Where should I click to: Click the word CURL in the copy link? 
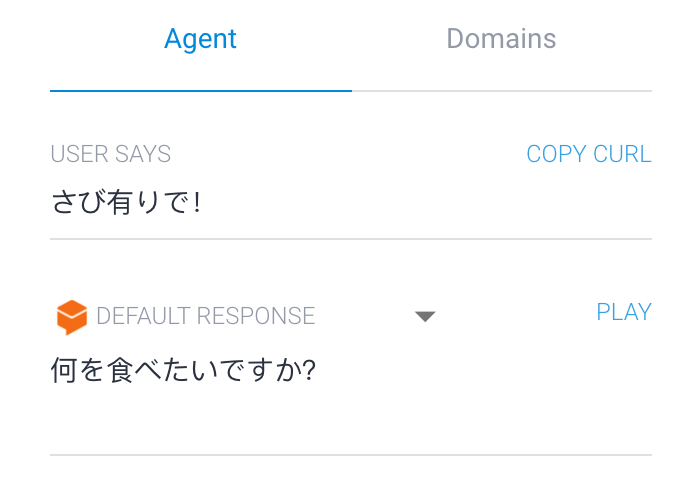[622, 154]
